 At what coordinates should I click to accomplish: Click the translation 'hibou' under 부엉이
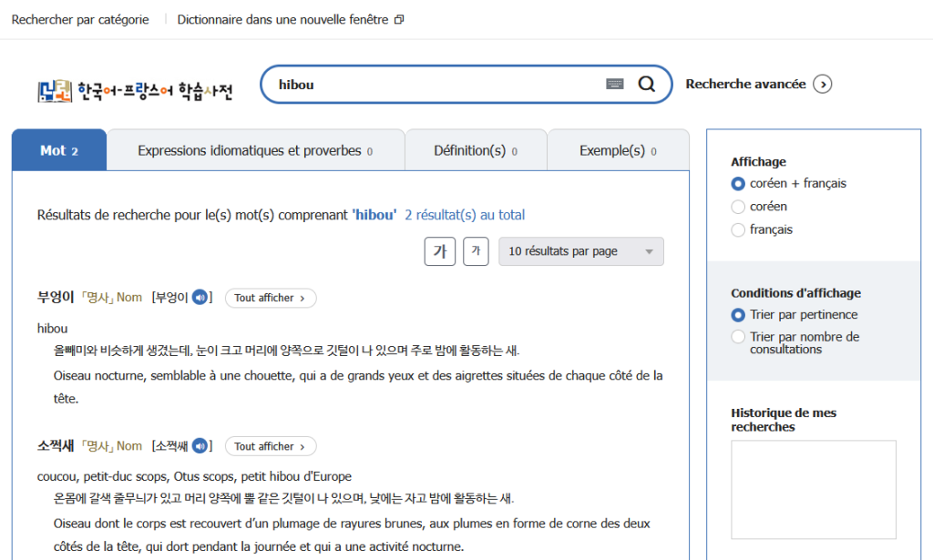click(x=52, y=328)
